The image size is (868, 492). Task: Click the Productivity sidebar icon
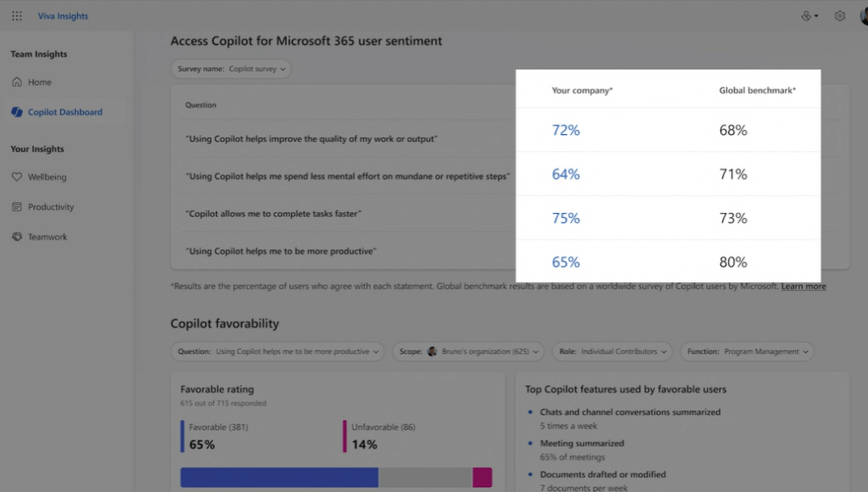[x=17, y=207]
